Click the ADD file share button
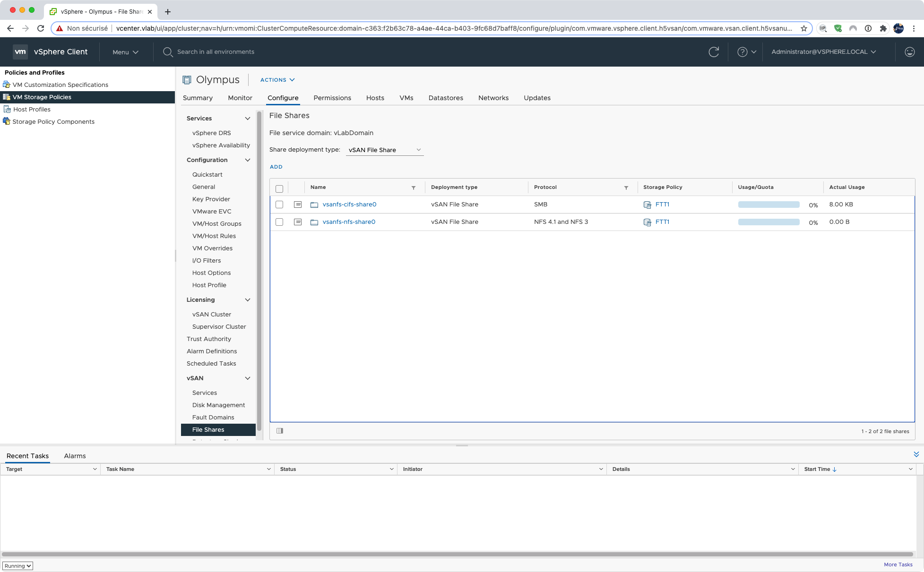 276,167
